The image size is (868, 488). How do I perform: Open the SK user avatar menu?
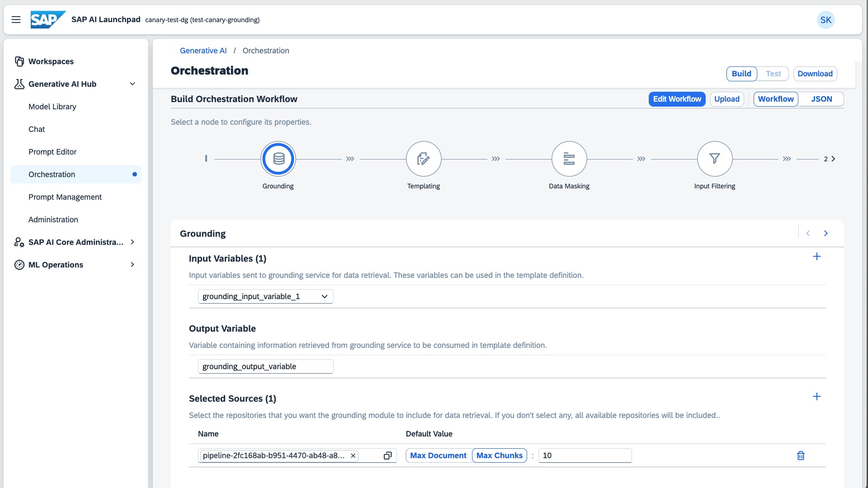coord(826,20)
